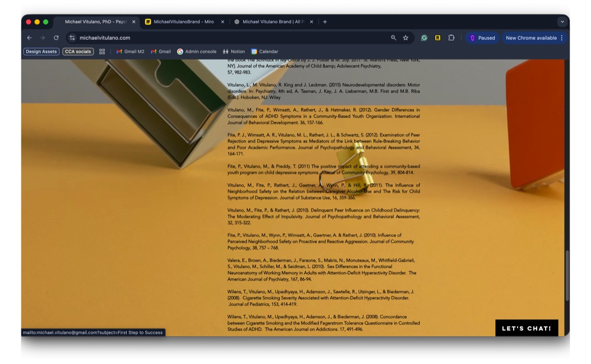Open a new tab with plus button
Screen dimensions: 591x364
pos(325,22)
